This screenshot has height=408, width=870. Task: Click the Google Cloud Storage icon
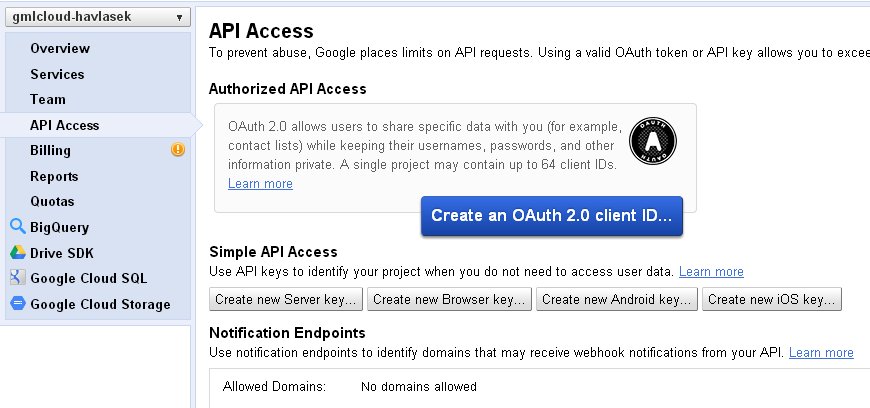[x=17, y=304]
